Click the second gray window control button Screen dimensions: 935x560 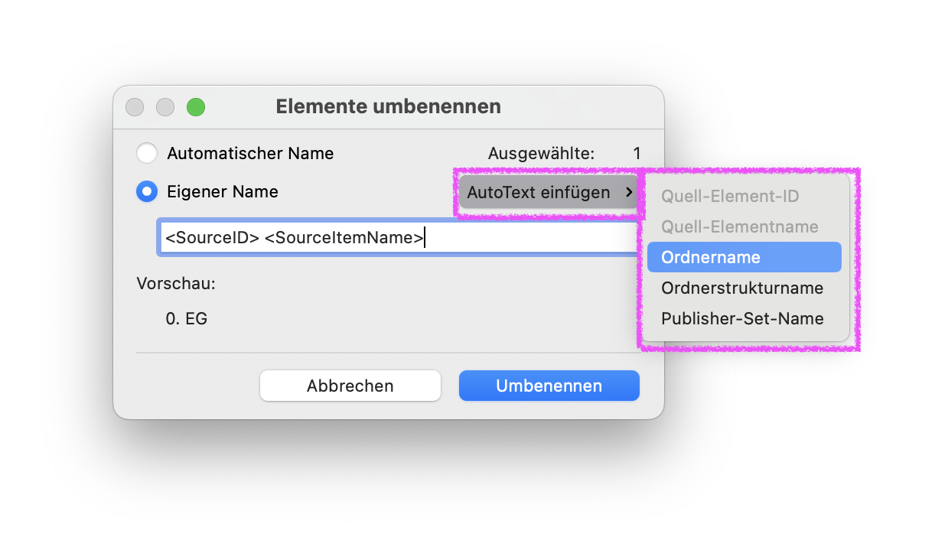(x=165, y=107)
